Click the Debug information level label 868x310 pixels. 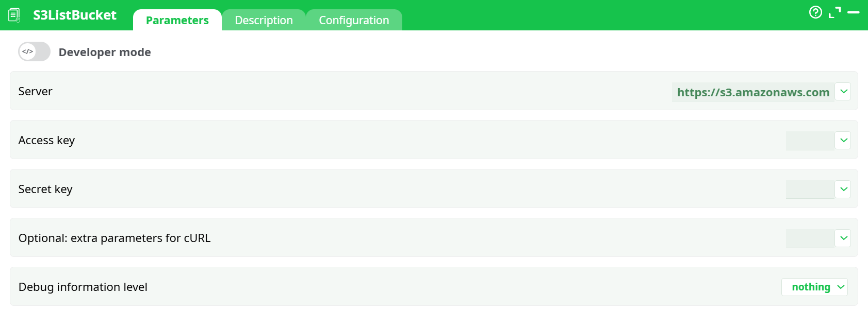(83, 287)
